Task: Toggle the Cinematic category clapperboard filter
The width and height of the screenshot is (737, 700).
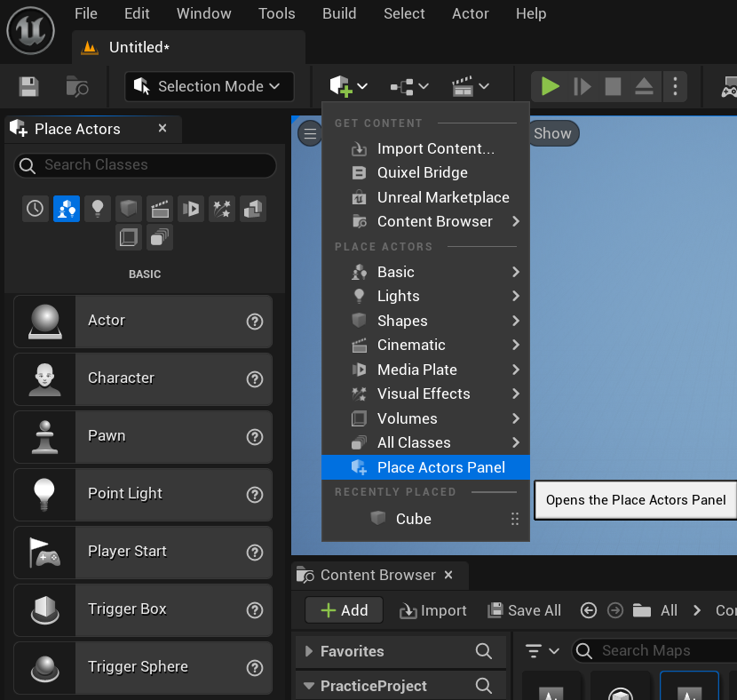Action: point(160,208)
